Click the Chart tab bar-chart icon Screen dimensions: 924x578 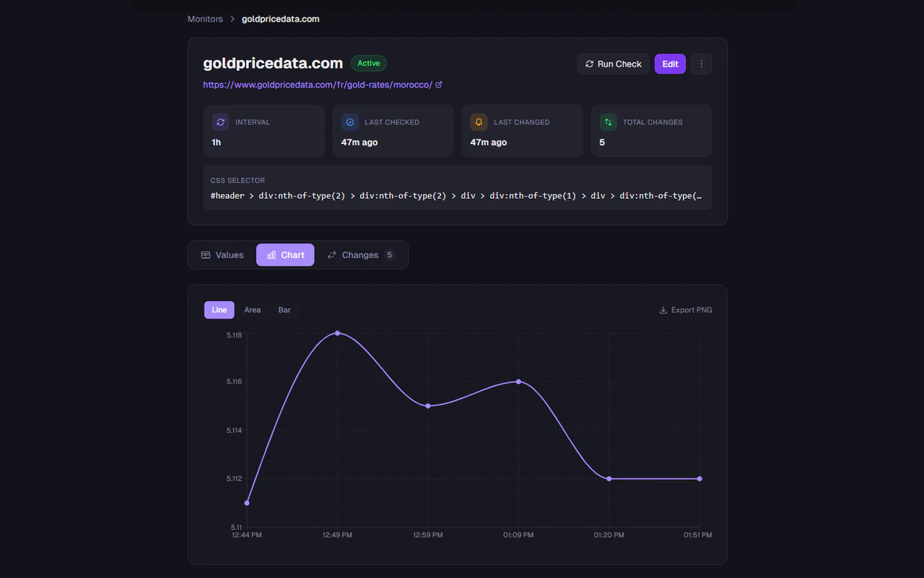coord(271,255)
